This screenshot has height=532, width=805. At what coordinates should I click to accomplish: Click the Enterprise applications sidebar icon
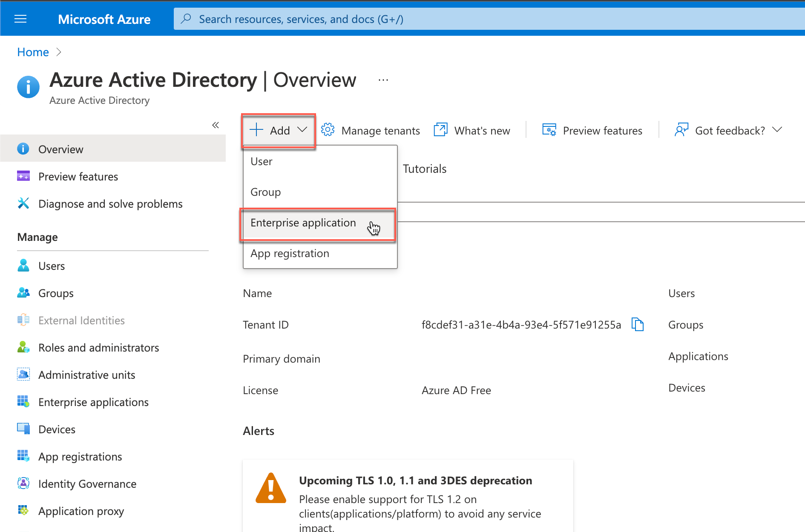click(x=23, y=401)
